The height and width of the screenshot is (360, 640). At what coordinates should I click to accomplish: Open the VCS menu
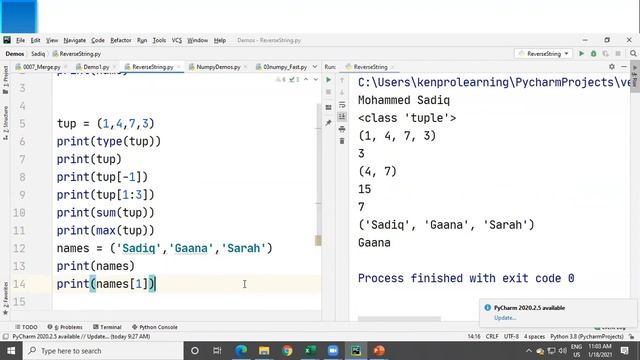pyautogui.click(x=176, y=40)
